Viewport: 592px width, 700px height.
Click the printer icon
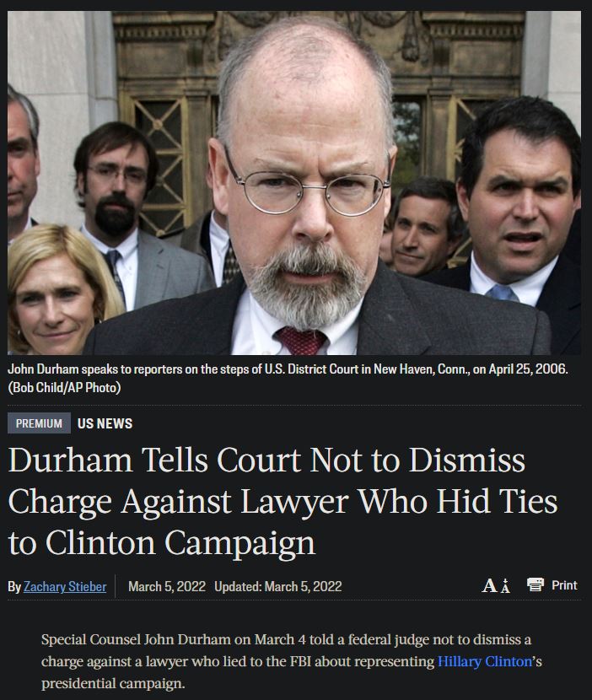(x=535, y=584)
